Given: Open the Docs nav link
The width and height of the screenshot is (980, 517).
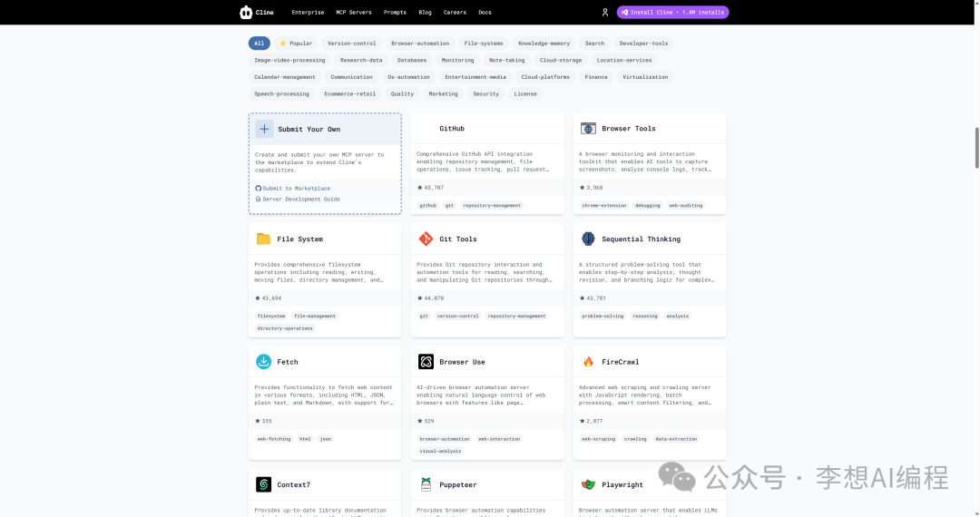Looking at the screenshot, I should click(x=485, y=12).
